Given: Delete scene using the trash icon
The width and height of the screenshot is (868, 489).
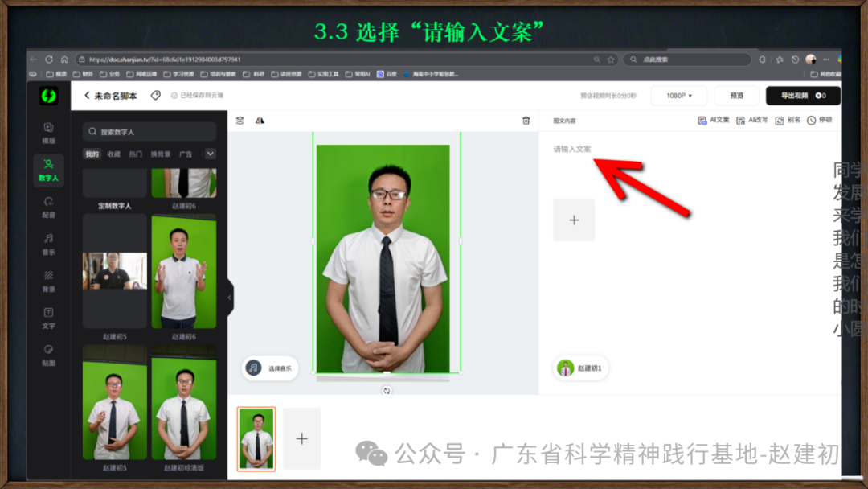Looking at the screenshot, I should (526, 121).
